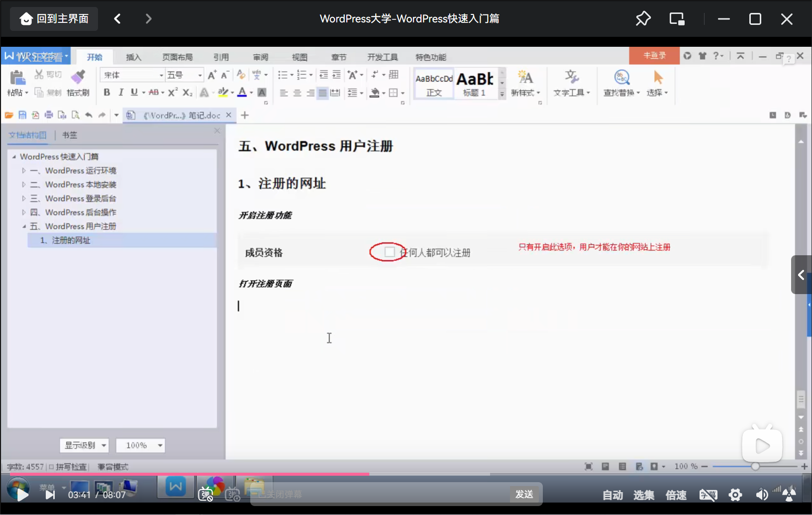Viewport: 812px width, 515px height.
Task: Click the Save disk icon in quick toolbar
Action: click(x=22, y=115)
